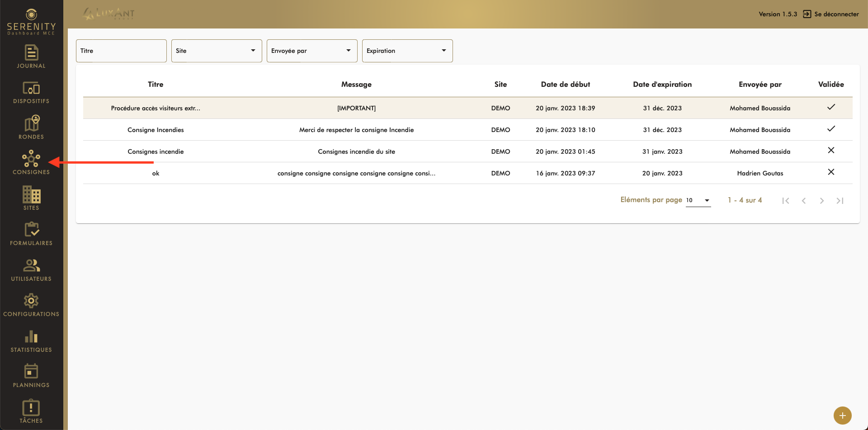The image size is (868, 430).
Task: Select the Sites building icon
Action: point(31,195)
